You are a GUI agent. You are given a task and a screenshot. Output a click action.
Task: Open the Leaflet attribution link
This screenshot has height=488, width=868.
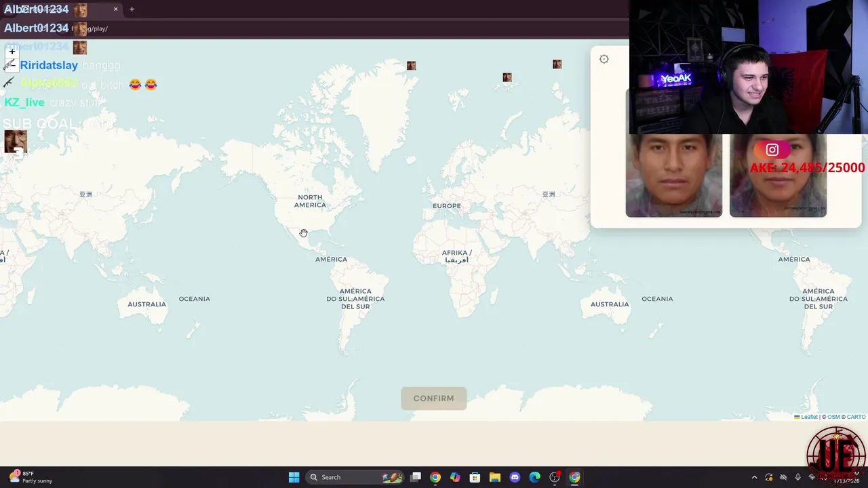[806, 417]
